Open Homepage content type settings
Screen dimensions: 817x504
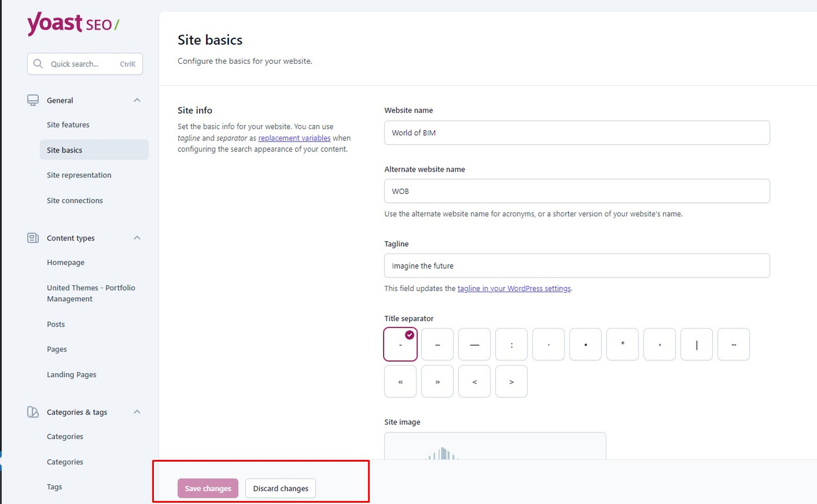(66, 262)
